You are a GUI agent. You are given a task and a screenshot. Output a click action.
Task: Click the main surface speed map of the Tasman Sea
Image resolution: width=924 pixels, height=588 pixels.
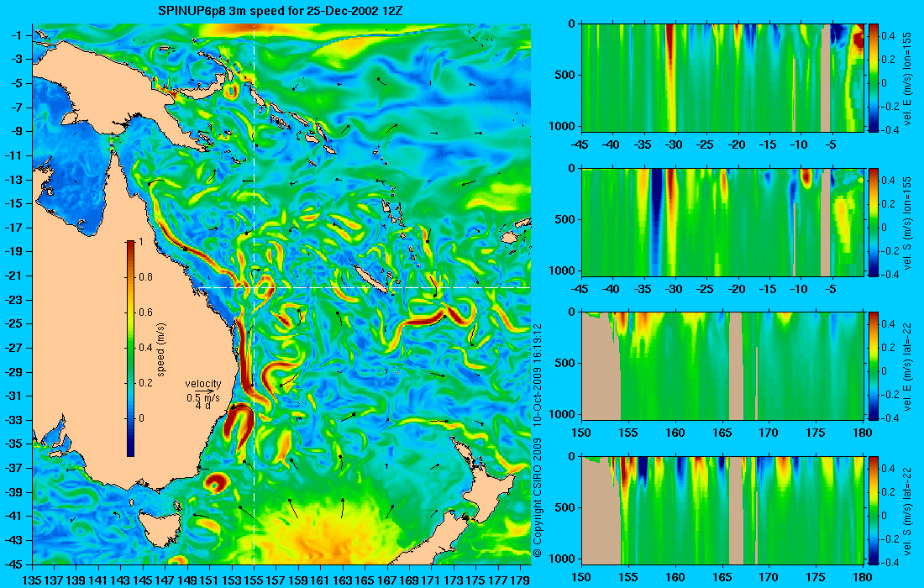281,294
